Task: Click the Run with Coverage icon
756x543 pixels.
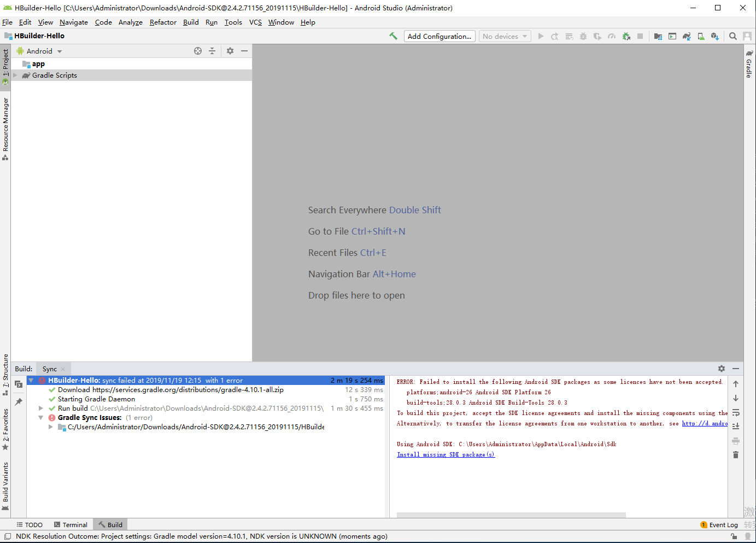Action: tap(597, 36)
